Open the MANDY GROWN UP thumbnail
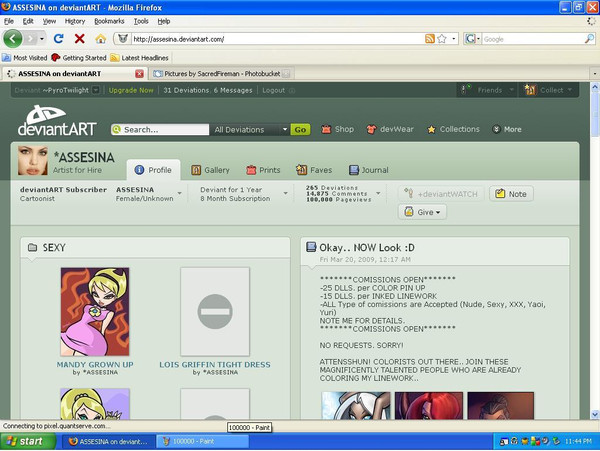Viewport: 600px width, 451px height. [95, 312]
